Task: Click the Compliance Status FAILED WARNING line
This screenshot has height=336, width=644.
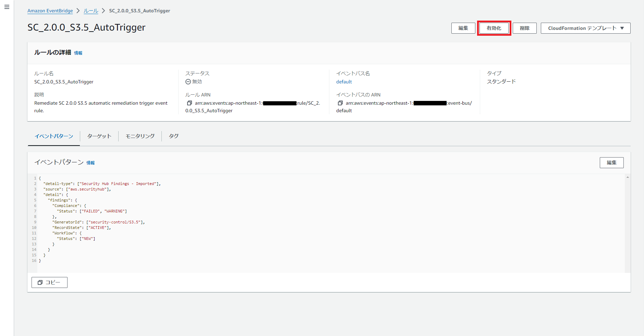Action: [92, 211]
